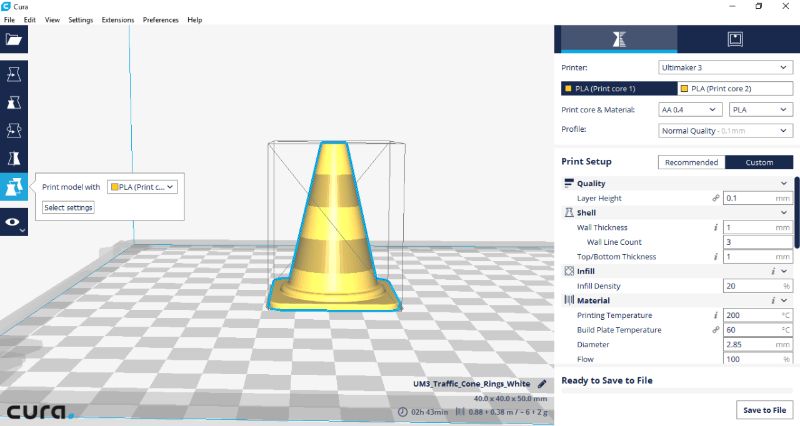Click the yellow swatch on Print core 1
Image resolution: width=800 pixels, height=426 pixels.
[568, 88]
